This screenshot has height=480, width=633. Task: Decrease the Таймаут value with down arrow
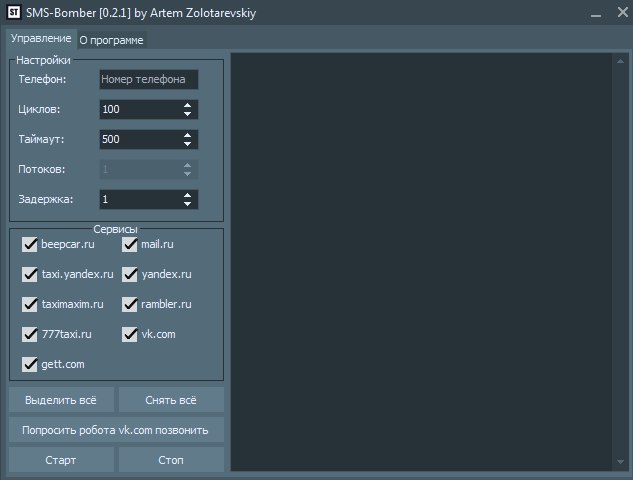coord(187,144)
